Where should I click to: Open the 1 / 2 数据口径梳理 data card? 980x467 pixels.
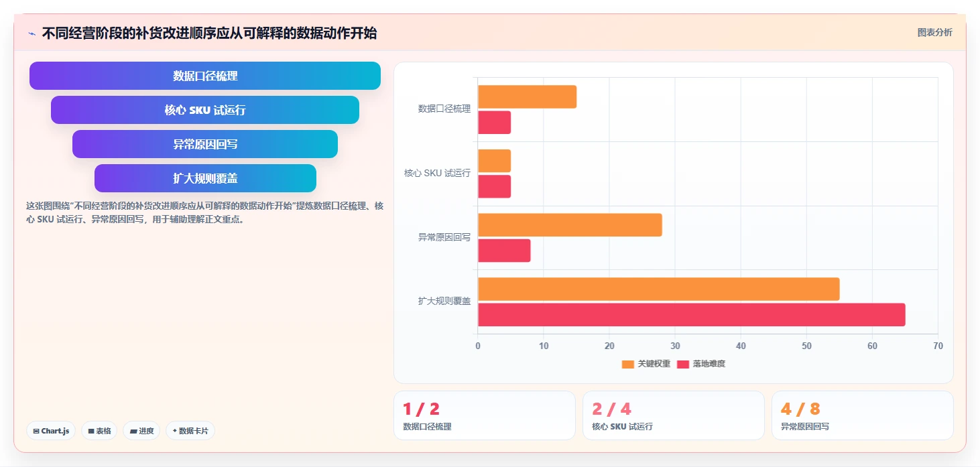click(x=485, y=415)
